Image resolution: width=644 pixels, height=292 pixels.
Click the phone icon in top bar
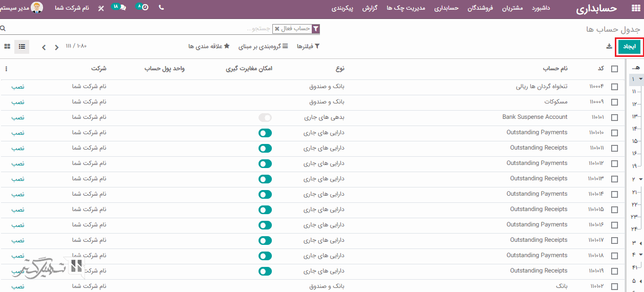click(162, 8)
